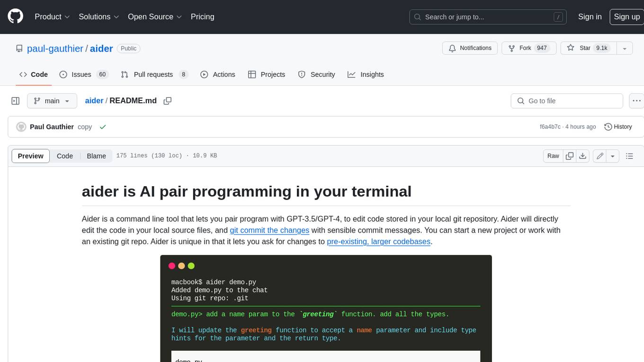
Task: Click the Sign up button
Action: (626, 17)
